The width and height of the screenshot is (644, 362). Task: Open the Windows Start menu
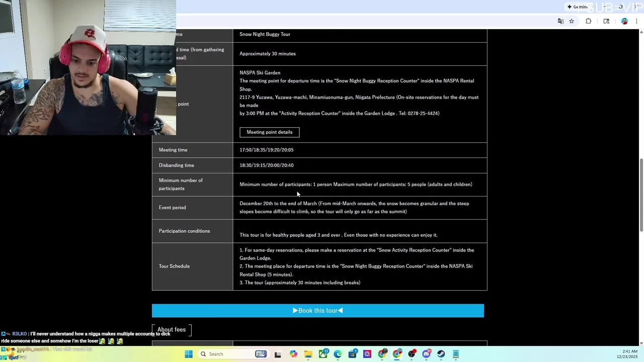pos(189,354)
